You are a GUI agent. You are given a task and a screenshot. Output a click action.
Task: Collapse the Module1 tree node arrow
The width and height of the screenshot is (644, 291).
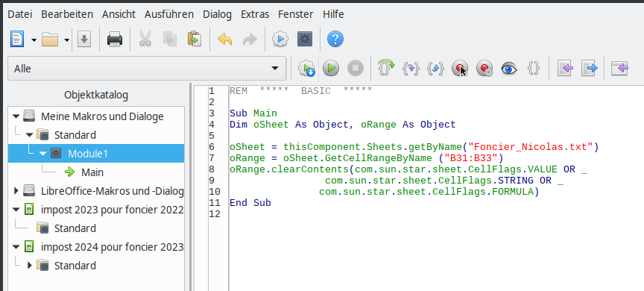[43, 154]
